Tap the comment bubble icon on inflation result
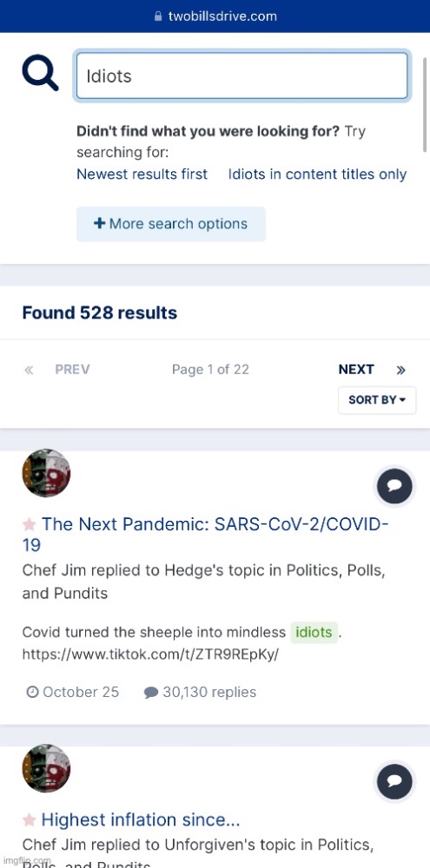The height and width of the screenshot is (868, 430). (x=394, y=782)
